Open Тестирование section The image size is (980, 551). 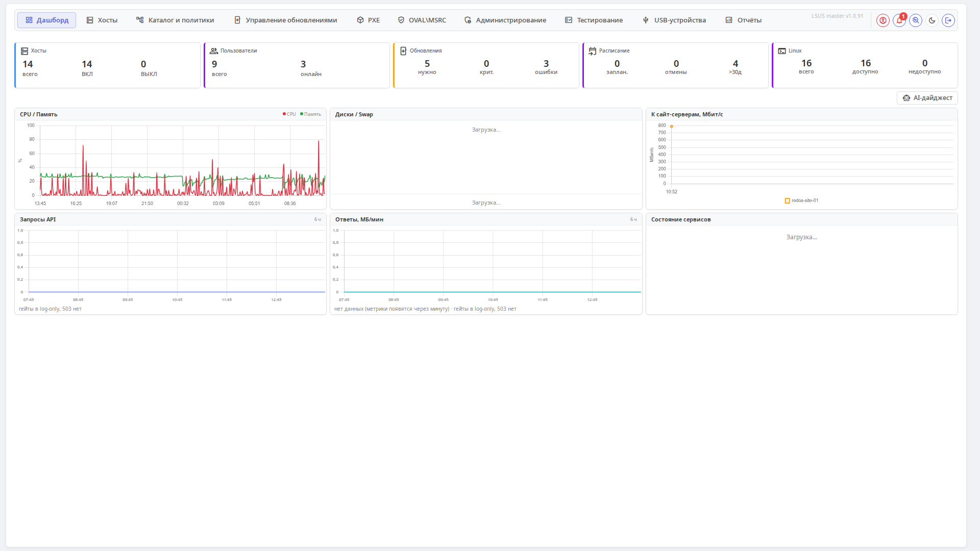[x=594, y=20]
